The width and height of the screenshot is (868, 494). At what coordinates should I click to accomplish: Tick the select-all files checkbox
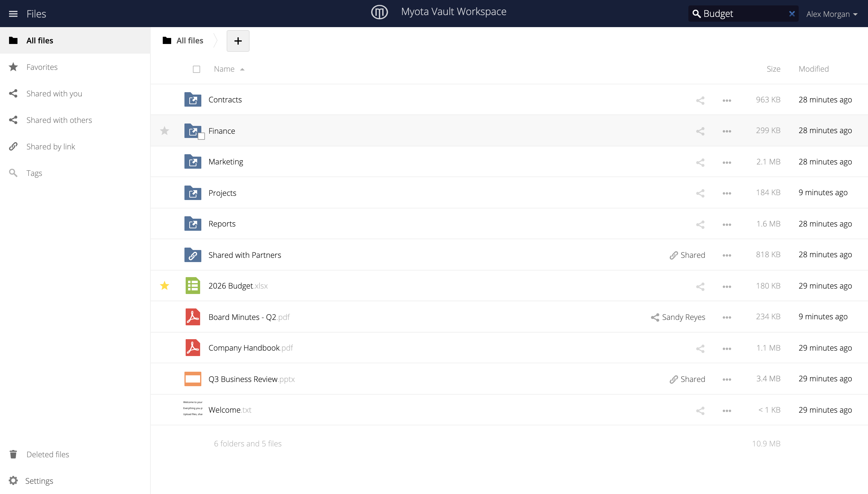tap(196, 69)
